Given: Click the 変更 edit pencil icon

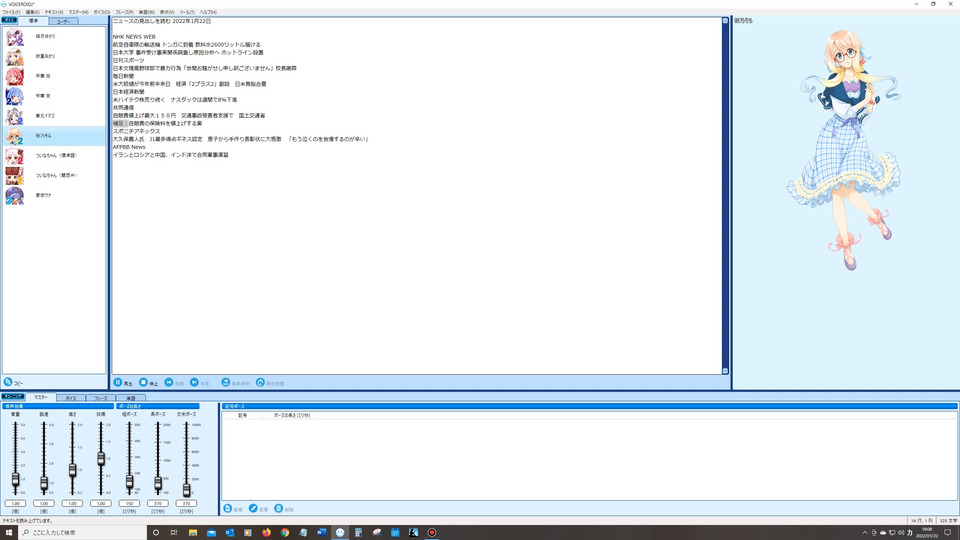Looking at the screenshot, I should 253,509.
